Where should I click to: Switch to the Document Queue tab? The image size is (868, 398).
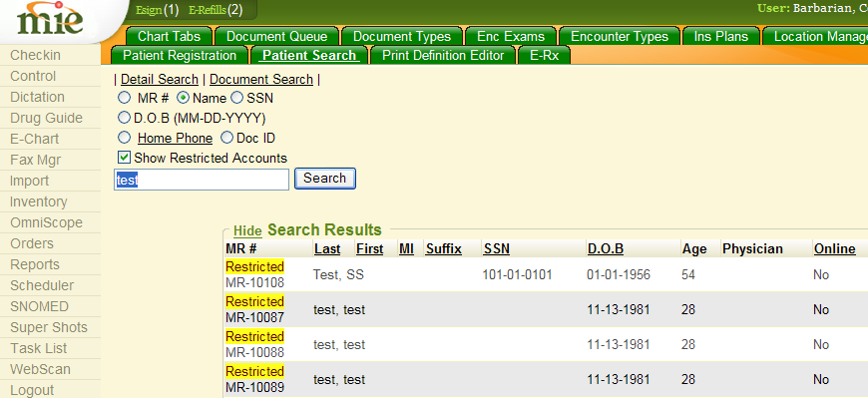pyautogui.click(x=276, y=37)
